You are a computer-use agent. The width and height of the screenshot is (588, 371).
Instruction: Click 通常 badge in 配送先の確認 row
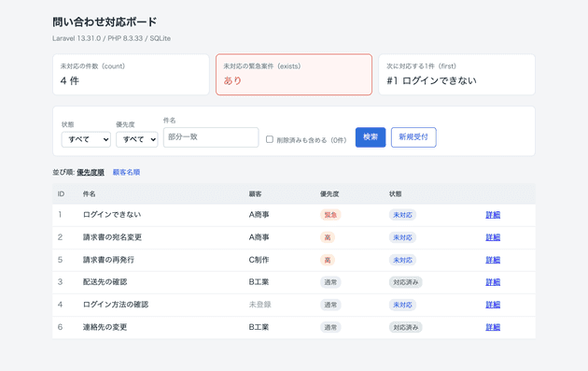click(330, 282)
